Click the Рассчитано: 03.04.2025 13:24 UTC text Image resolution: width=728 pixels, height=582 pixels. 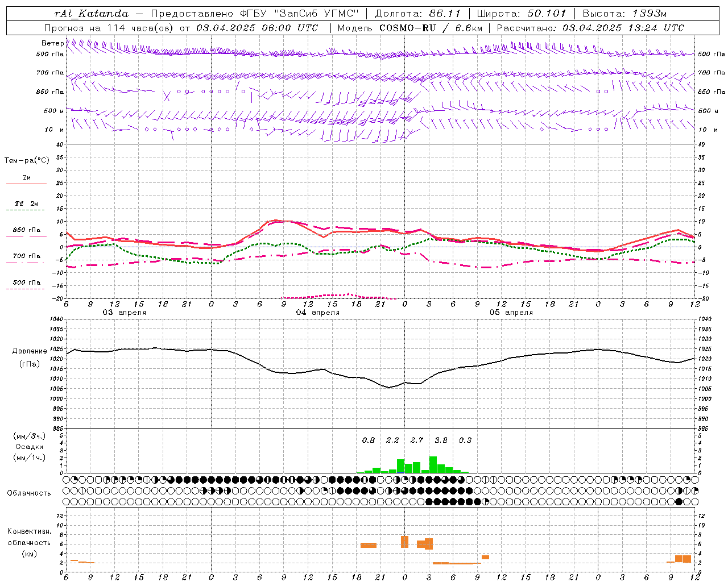[590, 28]
